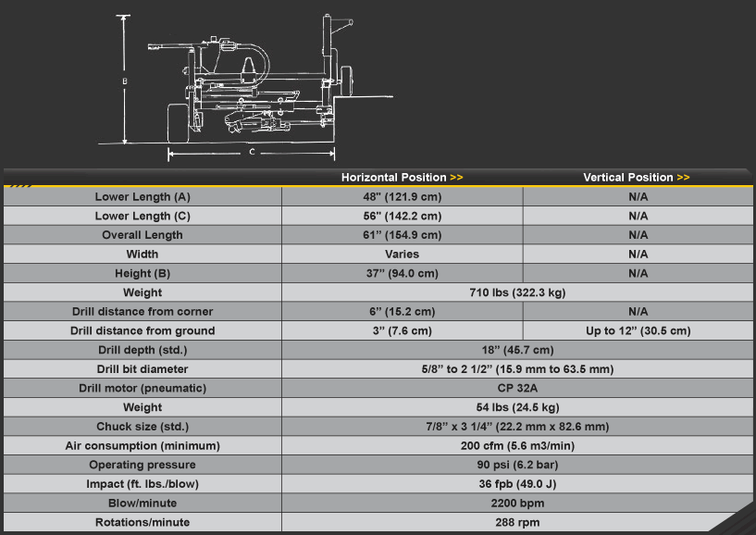Click the 'C' length dimension label in diagram
Viewport: 756px width, 535px height.
252,152
